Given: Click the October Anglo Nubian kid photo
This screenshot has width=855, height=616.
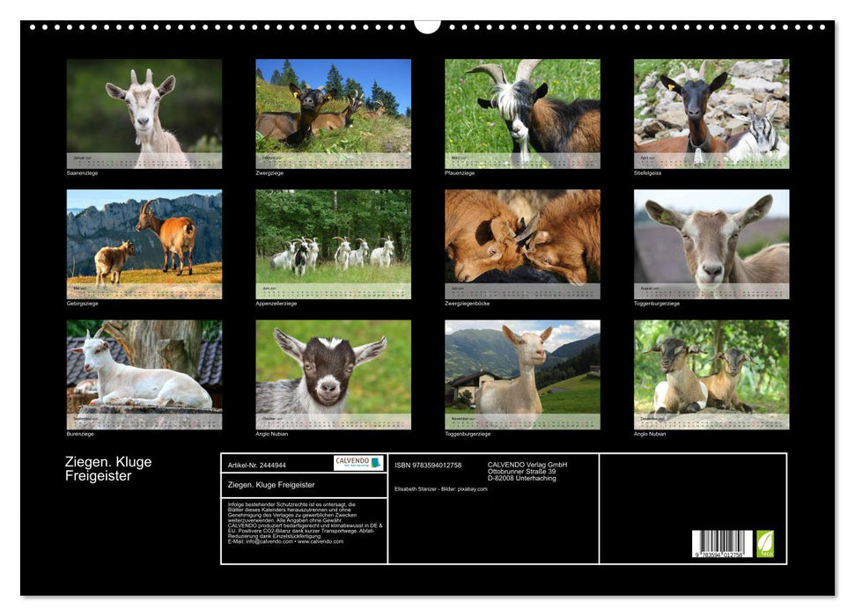Looking at the screenshot, I should pyautogui.click(x=333, y=375).
